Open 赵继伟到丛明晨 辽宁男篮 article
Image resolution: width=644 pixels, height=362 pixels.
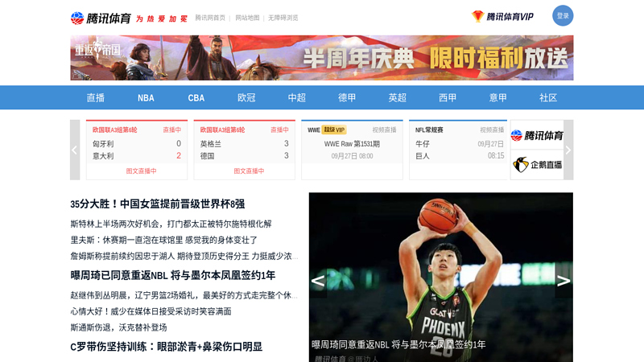tap(184, 295)
